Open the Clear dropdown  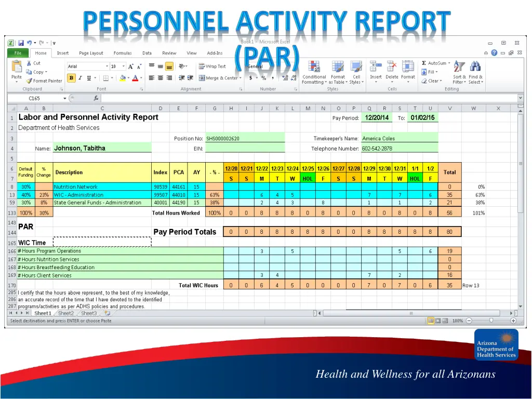click(x=432, y=81)
